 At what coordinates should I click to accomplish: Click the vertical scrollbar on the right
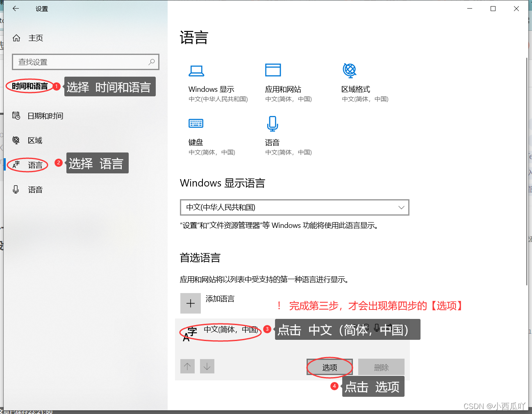pos(527,171)
